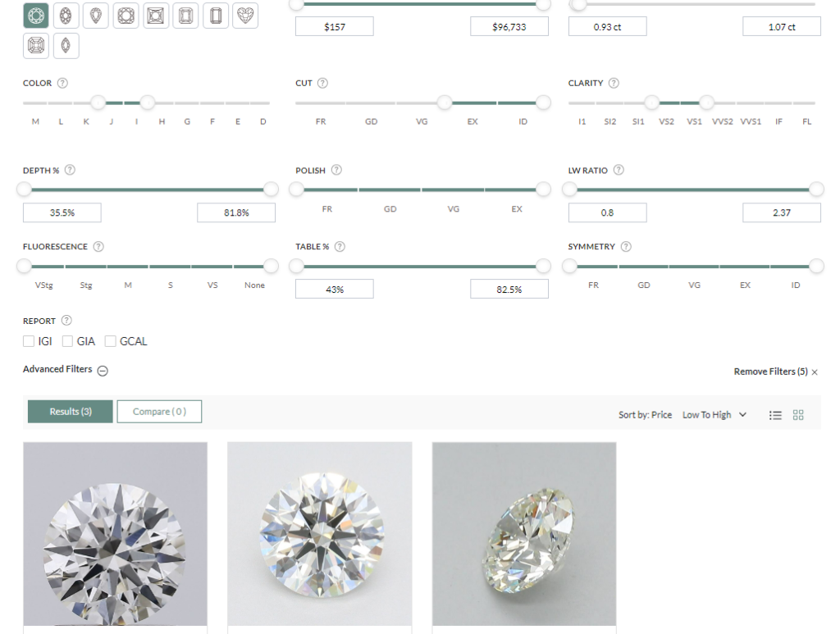Check the GIA certification filter
This screenshot has height=634, width=840.
coord(68,340)
